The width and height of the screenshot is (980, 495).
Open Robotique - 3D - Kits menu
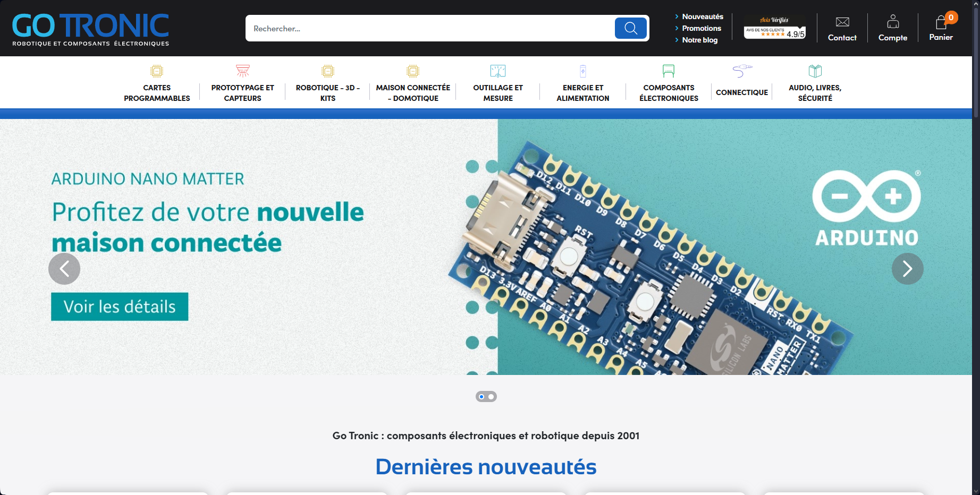(328, 93)
